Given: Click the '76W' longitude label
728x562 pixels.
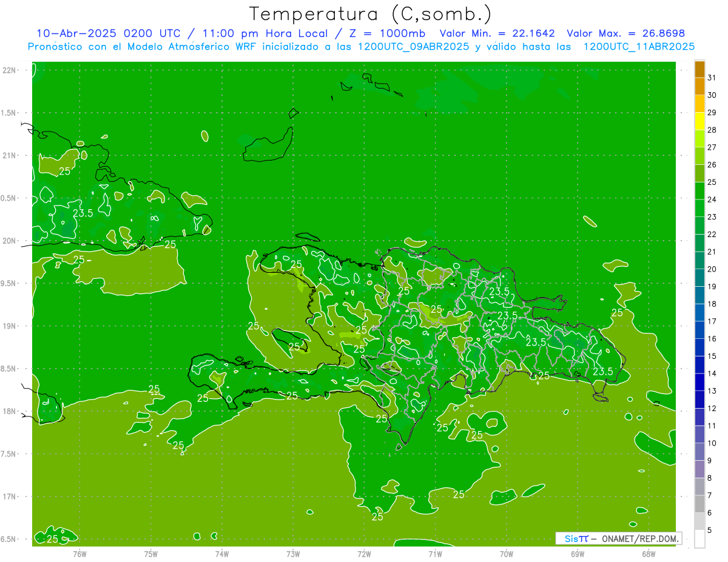Looking at the screenshot, I should coord(79,554).
